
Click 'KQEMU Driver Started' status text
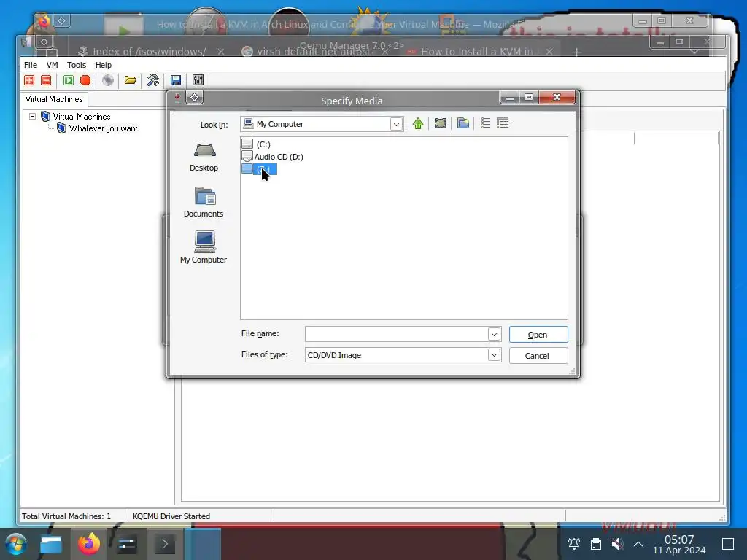[171, 516]
